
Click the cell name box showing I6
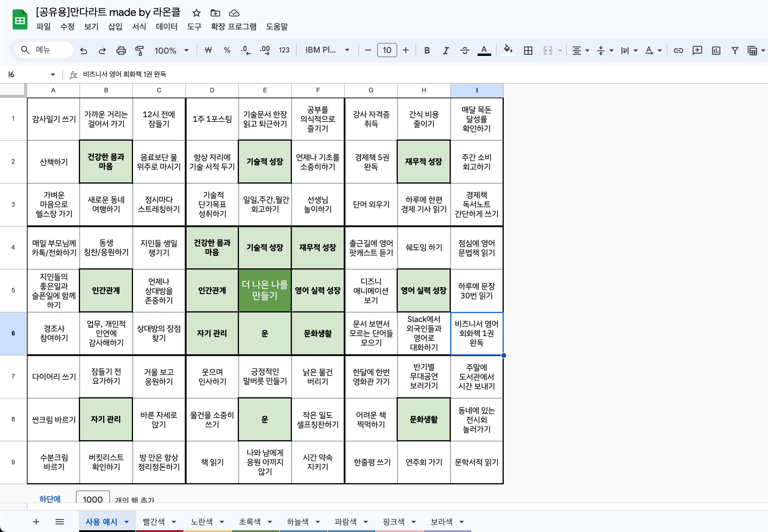click(28, 74)
